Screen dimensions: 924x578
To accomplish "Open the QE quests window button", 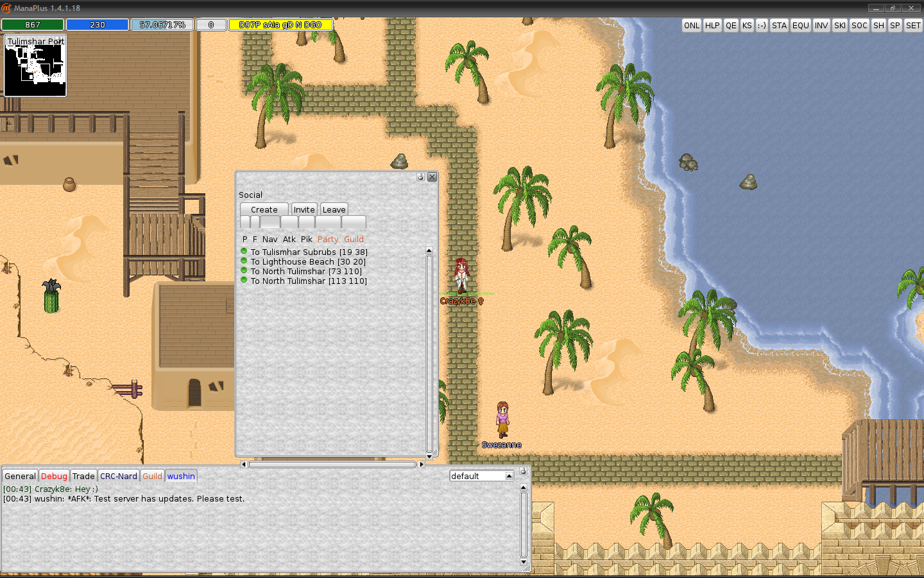I will click(731, 25).
